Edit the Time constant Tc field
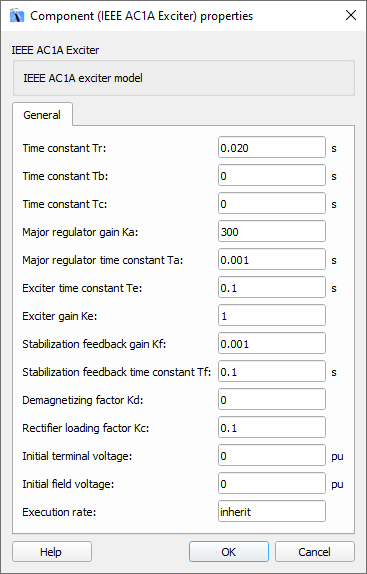Screen dimensions: 367x574 pyautogui.click(x=272, y=204)
